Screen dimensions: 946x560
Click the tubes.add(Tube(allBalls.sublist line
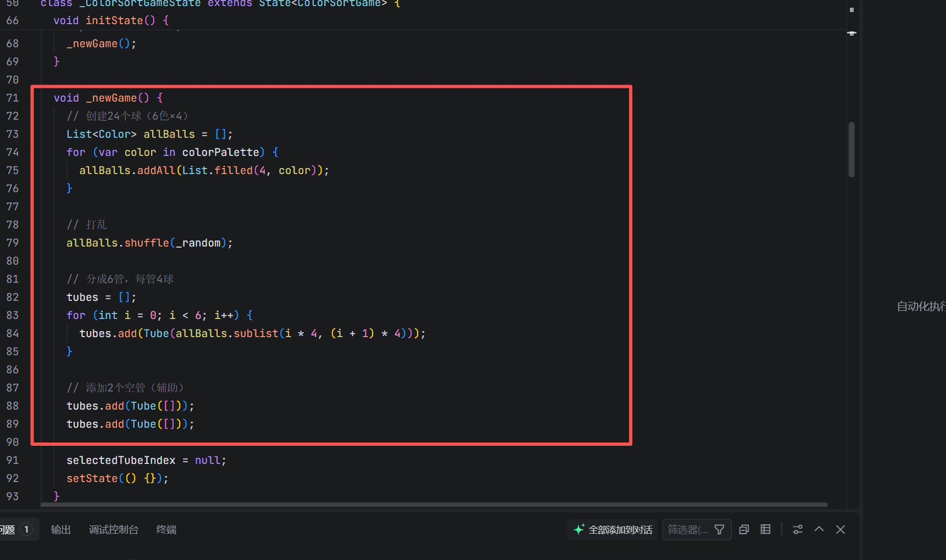(x=252, y=333)
